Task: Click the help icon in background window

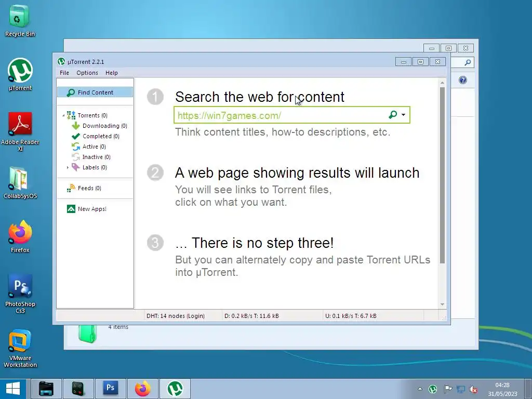Action: (463, 80)
